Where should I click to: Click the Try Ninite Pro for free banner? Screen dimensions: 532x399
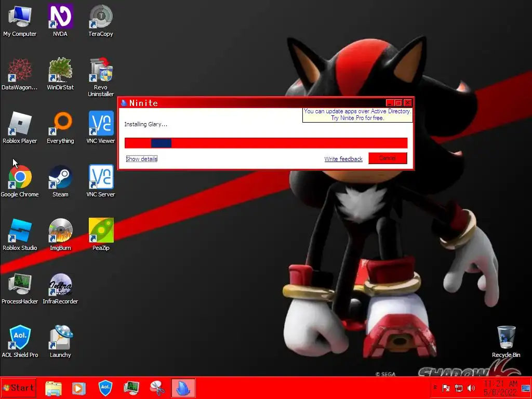tap(357, 115)
